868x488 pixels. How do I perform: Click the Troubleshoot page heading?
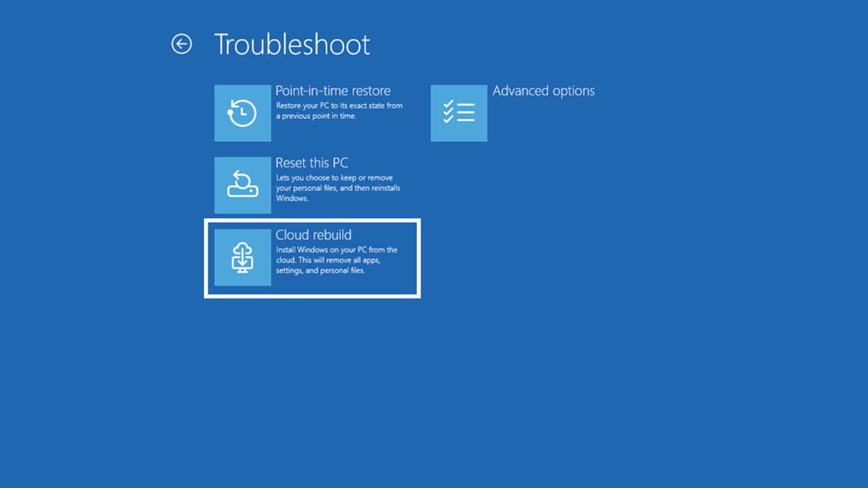point(292,45)
